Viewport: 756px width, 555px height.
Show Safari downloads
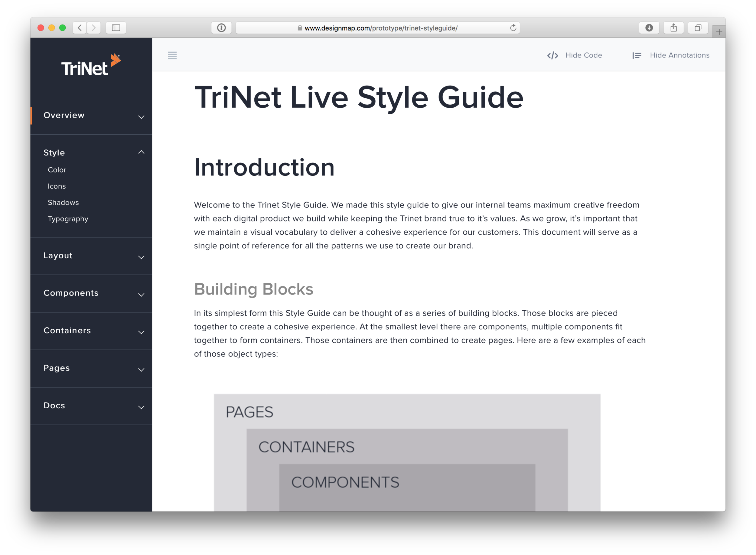[649, 28]
